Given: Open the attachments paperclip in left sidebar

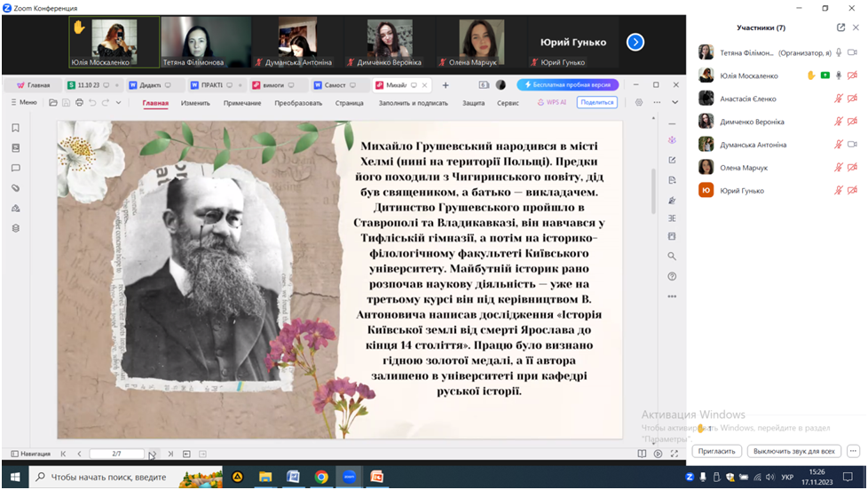Looking at the screenshot, I should pos(15,188).
